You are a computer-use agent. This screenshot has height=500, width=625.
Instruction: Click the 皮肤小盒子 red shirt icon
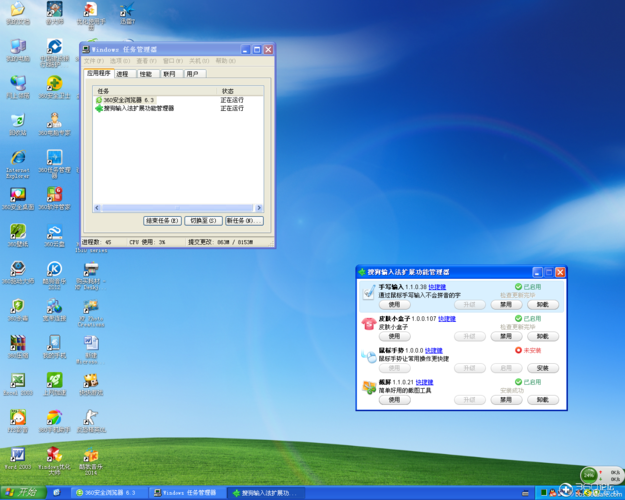(369, 323)
